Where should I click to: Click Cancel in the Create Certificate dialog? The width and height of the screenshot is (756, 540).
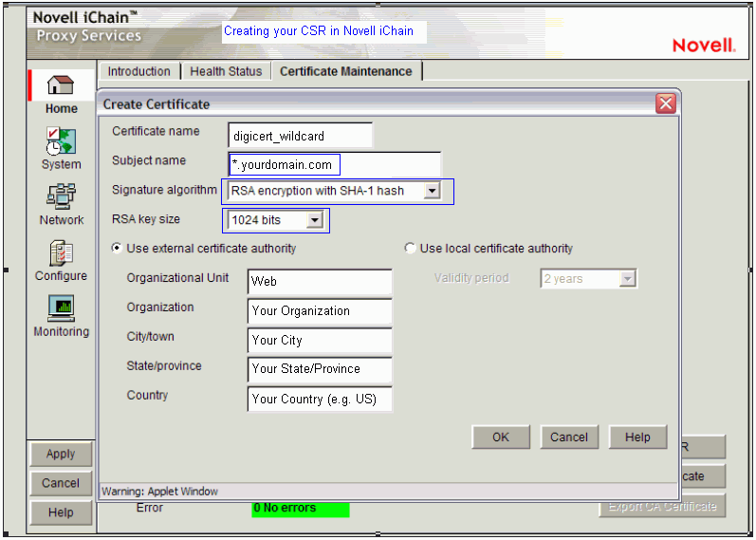[569, 437]
